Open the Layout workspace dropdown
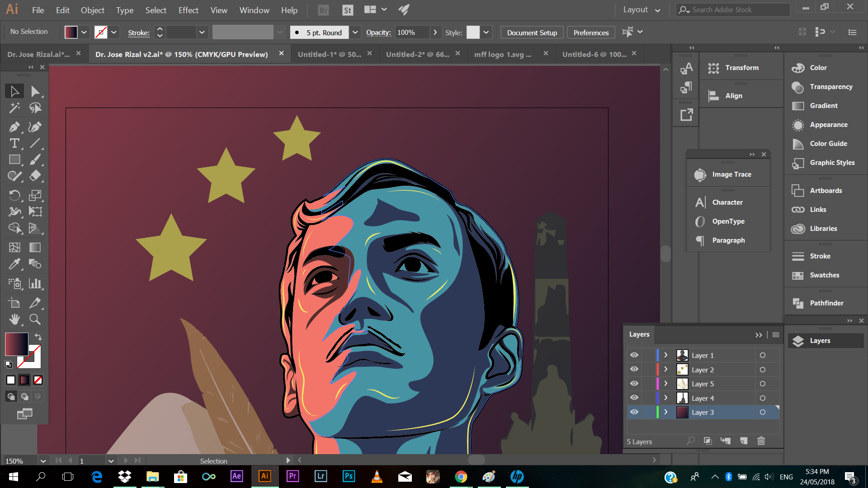The height and width of the screenshot is (488, 868). pyautogui.click(x=642, y=10)
